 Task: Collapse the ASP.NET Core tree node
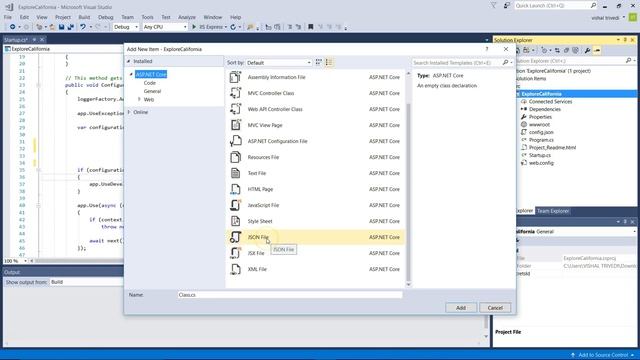pyautogui.click(x=131, y=74)
